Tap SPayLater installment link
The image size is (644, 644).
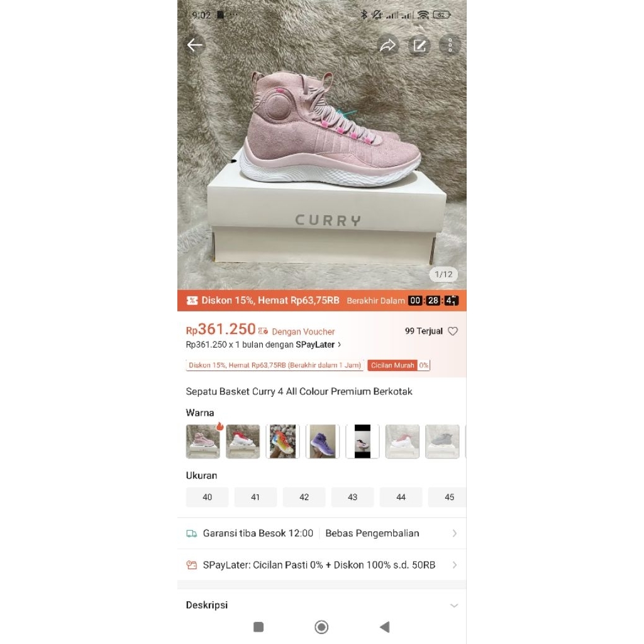(x=264, y=345)
